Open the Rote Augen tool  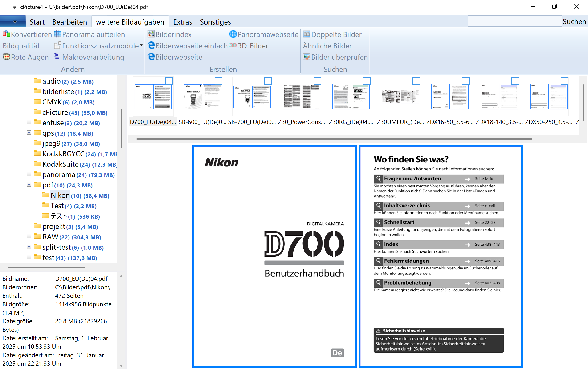(x=6, y=57)
